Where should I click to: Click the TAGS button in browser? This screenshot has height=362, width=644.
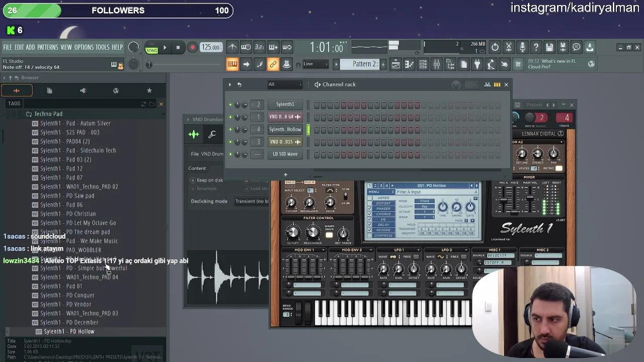(x=14, y=104)
